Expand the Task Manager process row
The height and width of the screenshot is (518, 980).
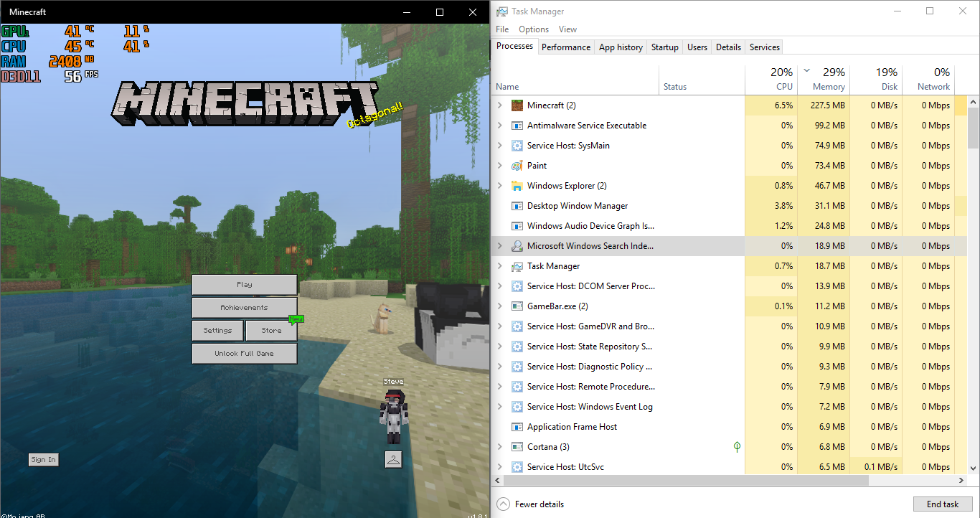point(500,266)
